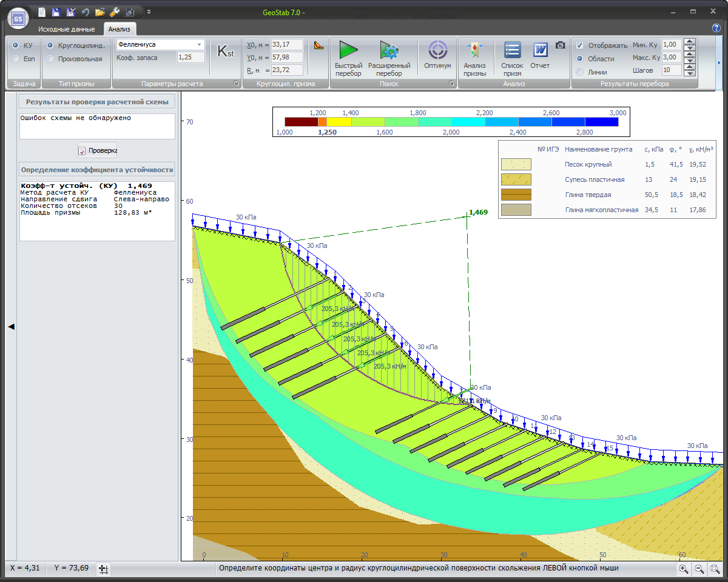Choose the Произвольная prism type
This screenshot has width=728, height=582.
click(x=50, y=59)
